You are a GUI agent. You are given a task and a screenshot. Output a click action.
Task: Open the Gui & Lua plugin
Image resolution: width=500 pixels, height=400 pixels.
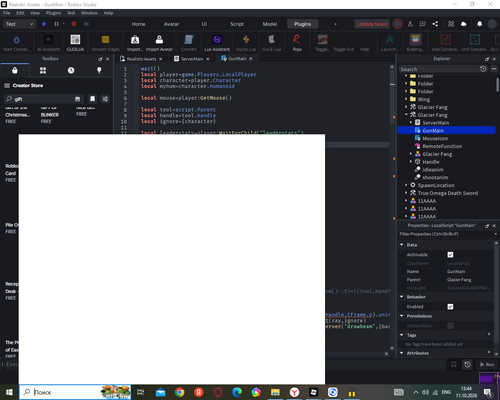[x=272, y=43]
